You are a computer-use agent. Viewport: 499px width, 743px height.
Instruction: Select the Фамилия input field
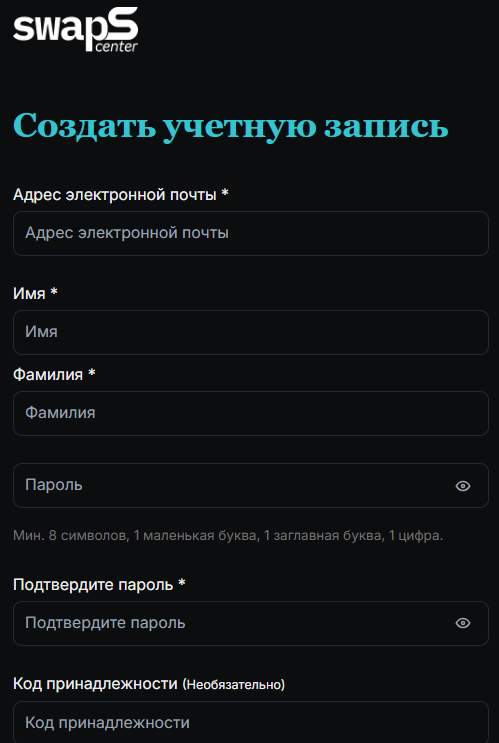(x=251, y=413)
